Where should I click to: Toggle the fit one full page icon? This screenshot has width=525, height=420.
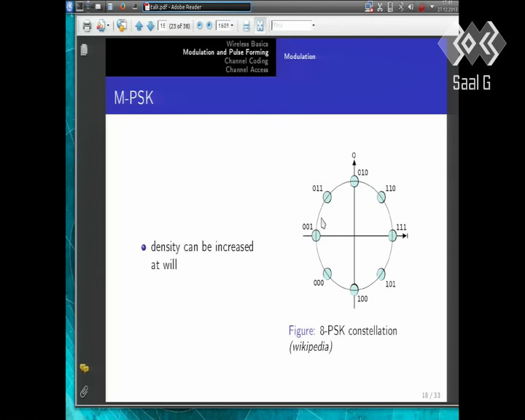260,26
